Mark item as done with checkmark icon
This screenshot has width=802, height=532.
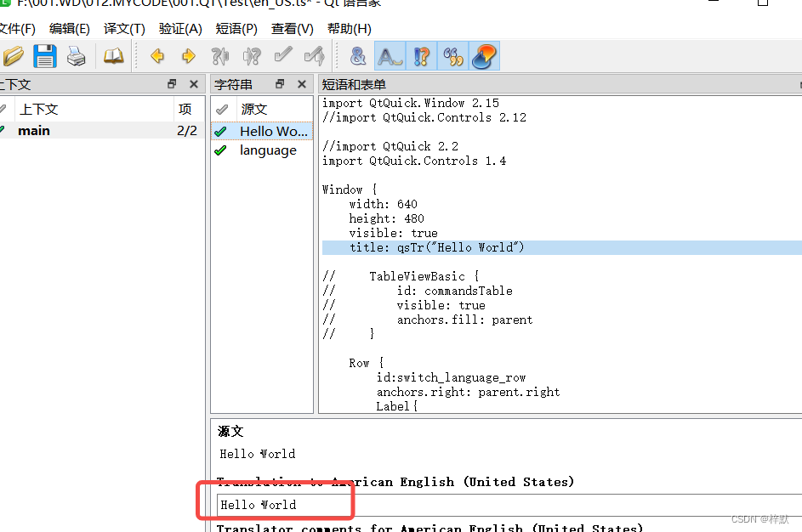tap(283, 54)
